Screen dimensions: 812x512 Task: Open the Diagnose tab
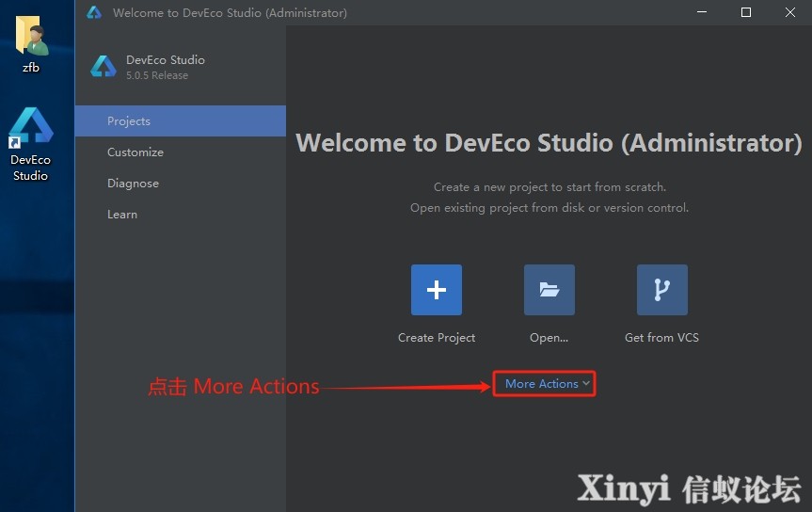[181, 183]
